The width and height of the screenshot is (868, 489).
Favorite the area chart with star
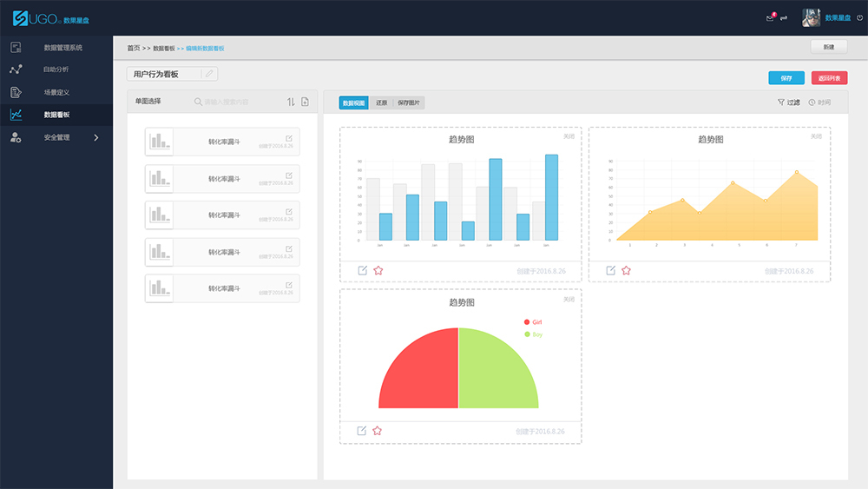pyautogui.click(x=626, y=270)
